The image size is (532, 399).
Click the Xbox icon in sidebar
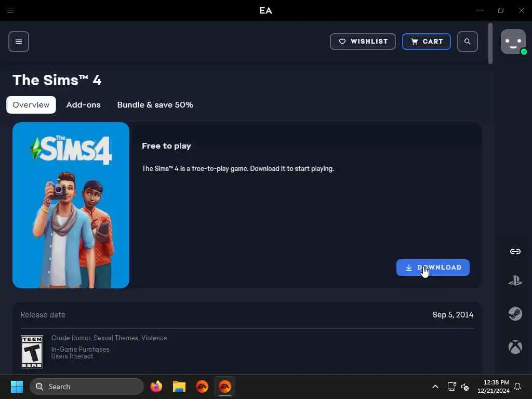point(515,347)
